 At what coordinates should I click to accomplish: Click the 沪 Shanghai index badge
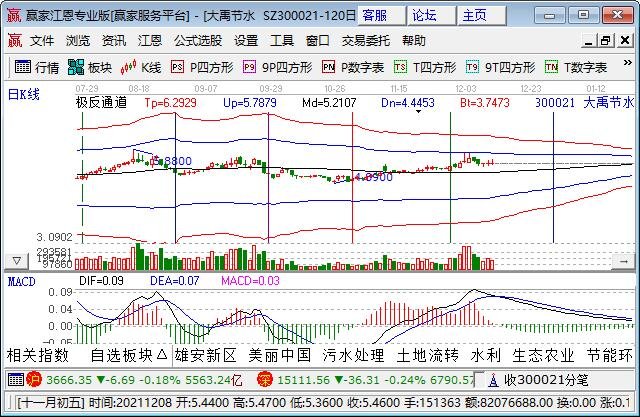pos(34,379)
